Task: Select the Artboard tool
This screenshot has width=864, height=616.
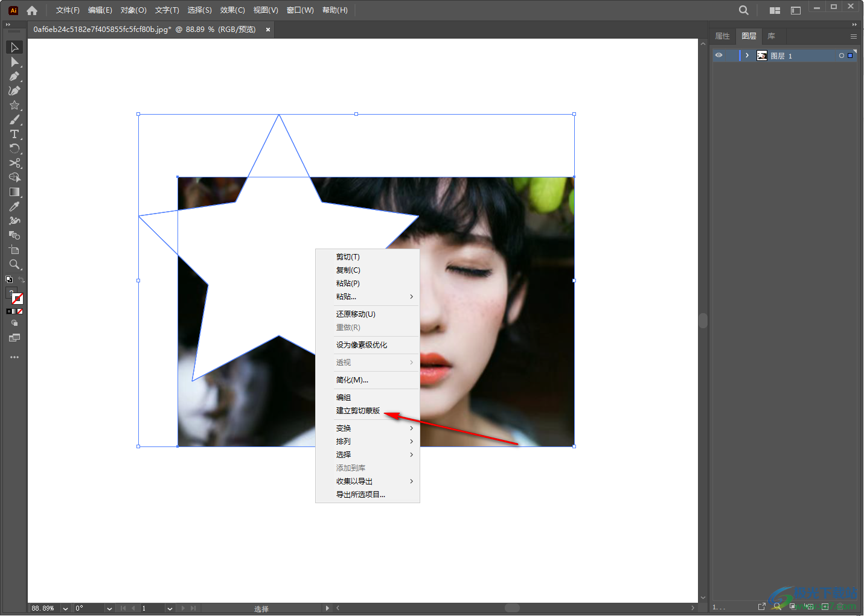Action: click(14, 250)
